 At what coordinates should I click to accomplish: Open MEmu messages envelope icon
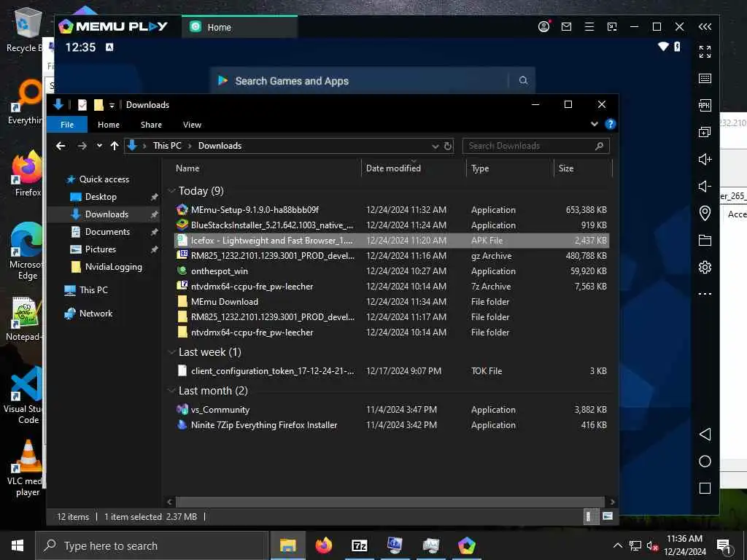point(566,27)
